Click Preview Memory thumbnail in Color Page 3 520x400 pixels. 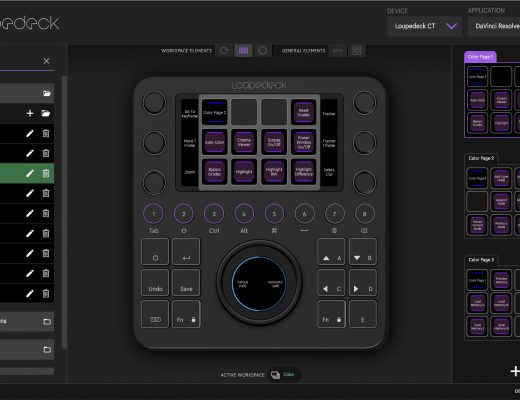(x=501, y=280)
